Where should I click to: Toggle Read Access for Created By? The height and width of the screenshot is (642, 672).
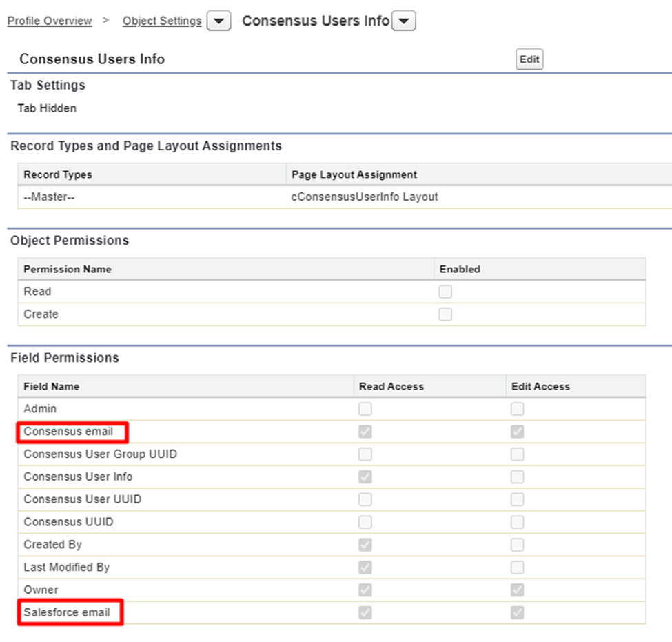pyautogui.click(x=365, y=545)
